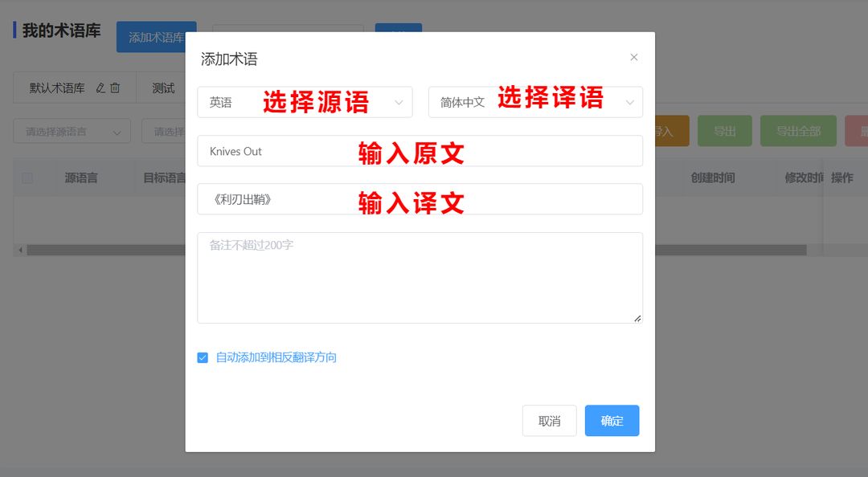Confirm the term with the 确定 button
The width and height of the screenshot is (868, 477).
coord(612,420)
